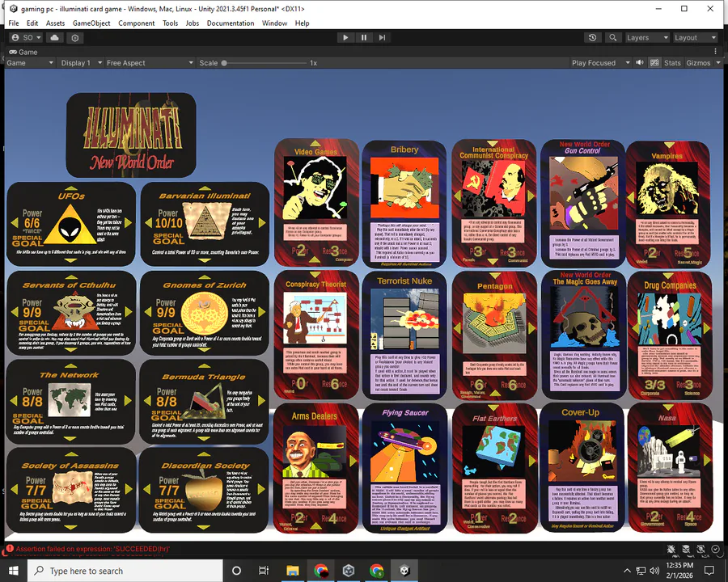Open the Windows Start menu
Screen dimensions: 728x582
point(14,571)
